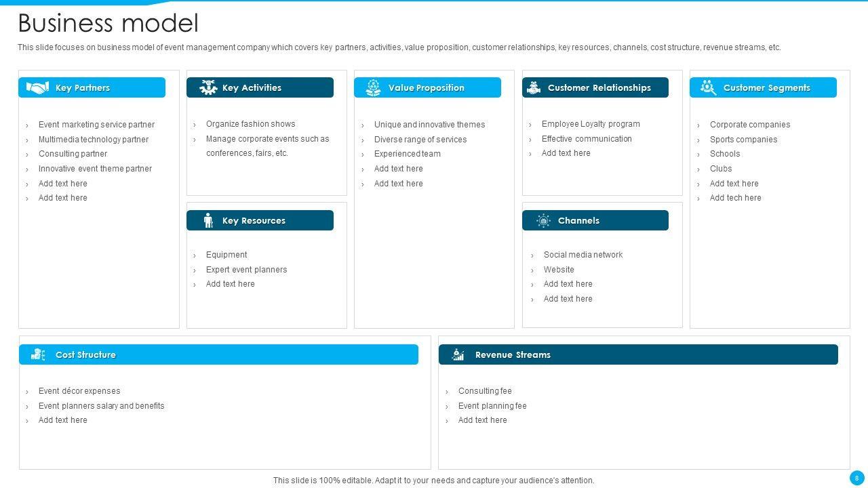The image size is (868, 488).
Task: Click the Customer Segments magnifier people icon
Action: coord(708,87)
